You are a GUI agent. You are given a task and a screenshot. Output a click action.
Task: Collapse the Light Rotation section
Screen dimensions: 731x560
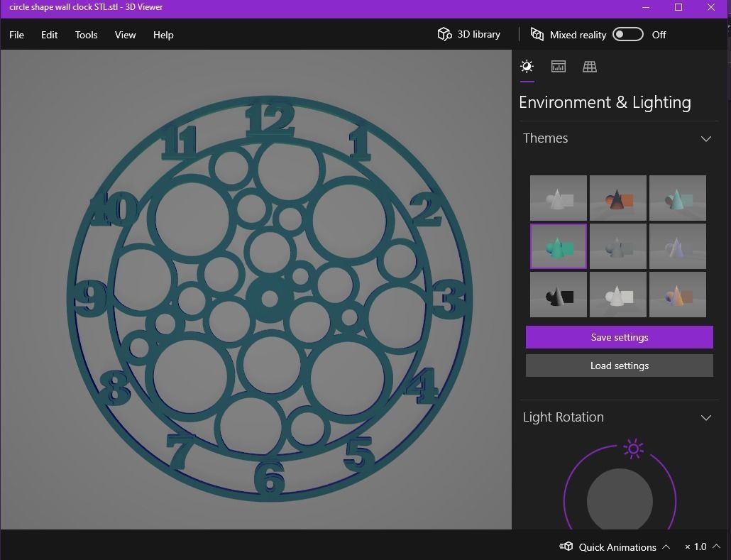[x=706, y=417]
